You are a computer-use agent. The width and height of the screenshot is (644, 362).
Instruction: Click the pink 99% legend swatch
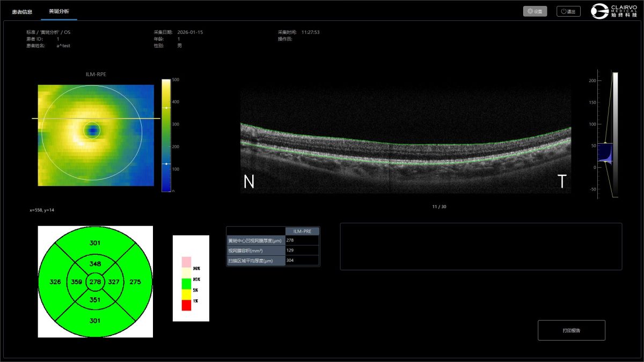(186, 262)
